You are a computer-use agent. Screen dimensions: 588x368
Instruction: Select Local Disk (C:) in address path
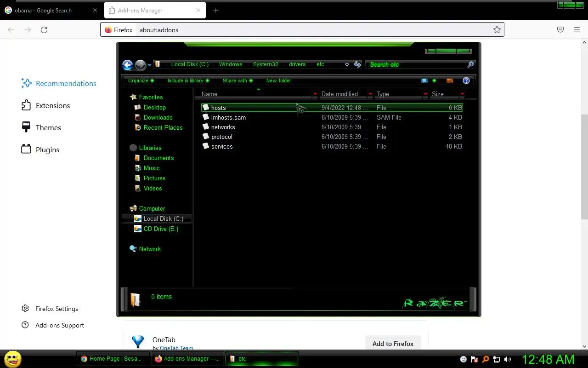pos(190,64)
